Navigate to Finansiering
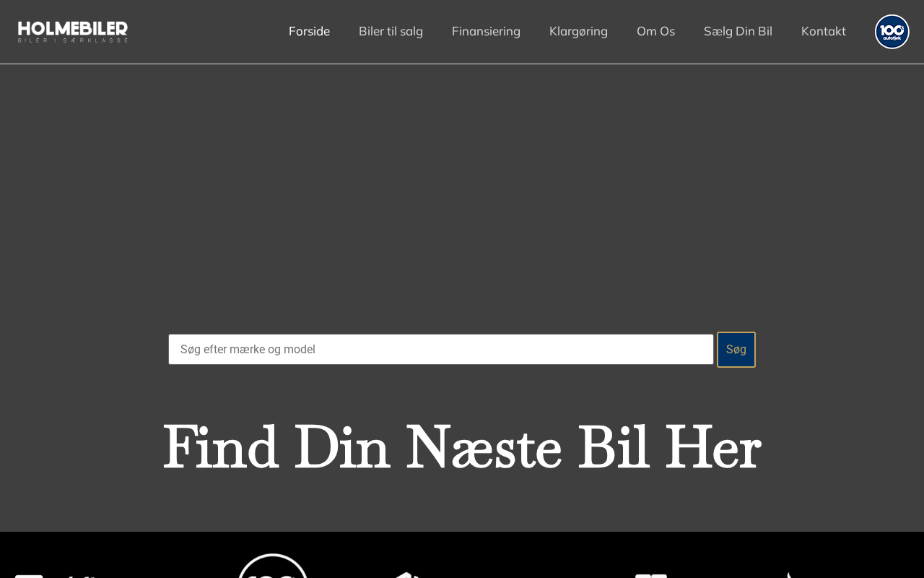Screen dimensions: 924x578 click(x=486, y=31)
